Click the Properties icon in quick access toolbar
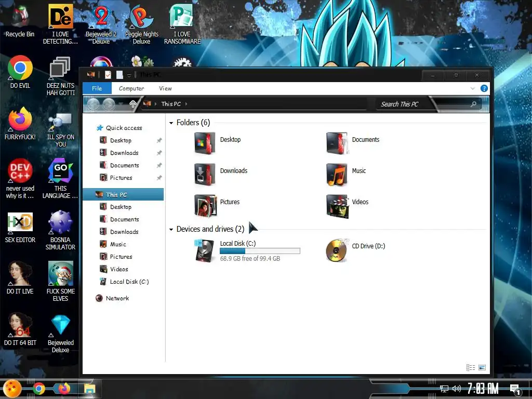The height and width of the screenshot is (399, 532). (x=108, y=75)
